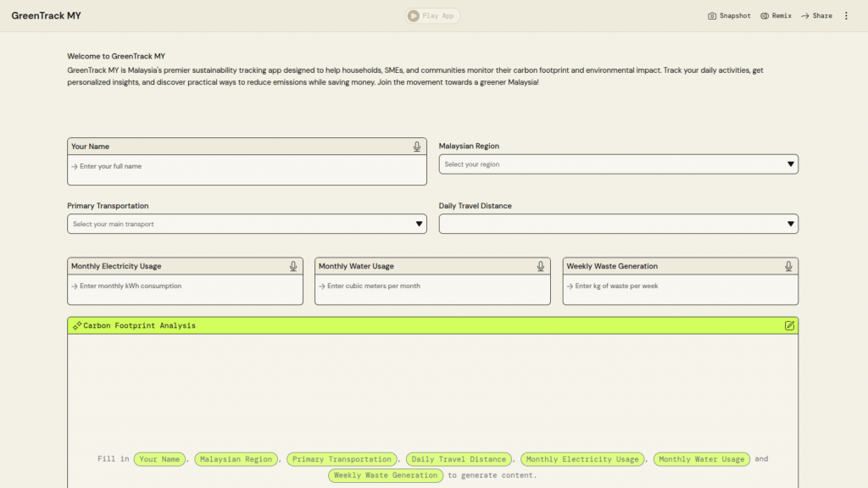Screen dimensions: 868x488
Task: Click microphone icon for Weekly Waste Generation
Action: click(788, 266)
